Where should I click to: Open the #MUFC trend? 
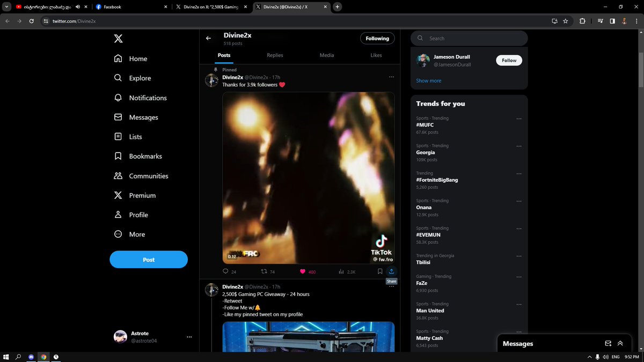pos(425,125)
